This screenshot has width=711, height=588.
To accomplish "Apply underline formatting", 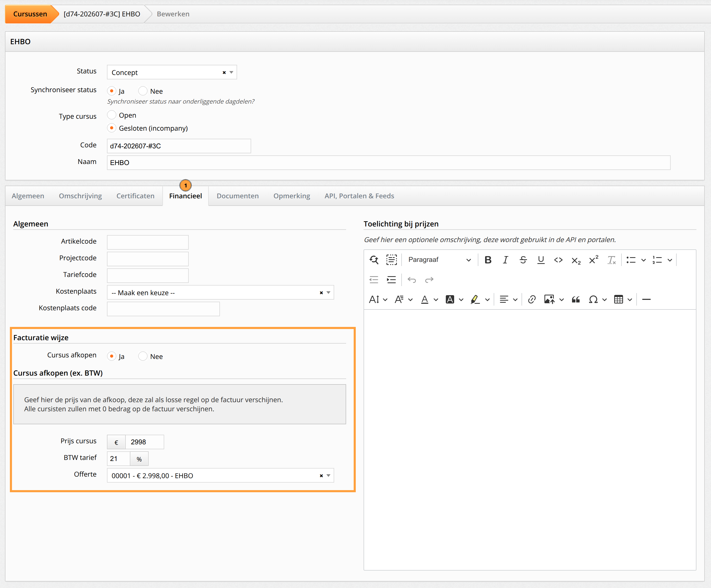I will point(541,260).
